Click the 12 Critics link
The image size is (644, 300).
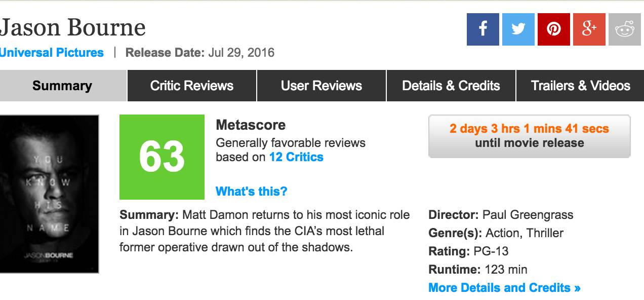click(296, 157)
